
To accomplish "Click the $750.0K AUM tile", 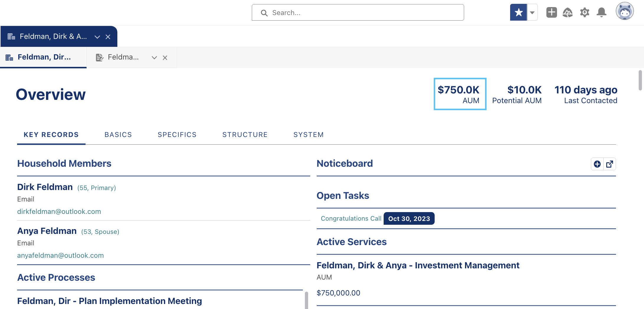I will click(x=460, y=94).
